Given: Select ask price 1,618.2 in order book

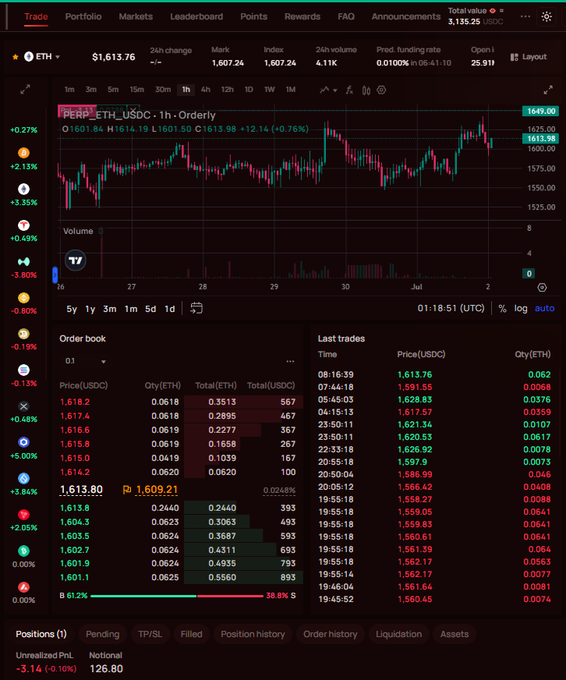Looking at the screenshot, I should tap(75, 402).
